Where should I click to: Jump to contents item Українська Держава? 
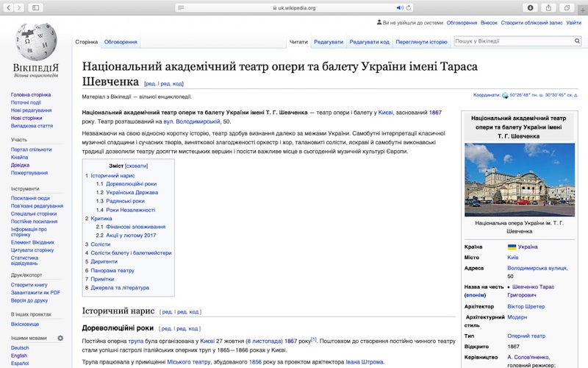(x=132, y=192)
